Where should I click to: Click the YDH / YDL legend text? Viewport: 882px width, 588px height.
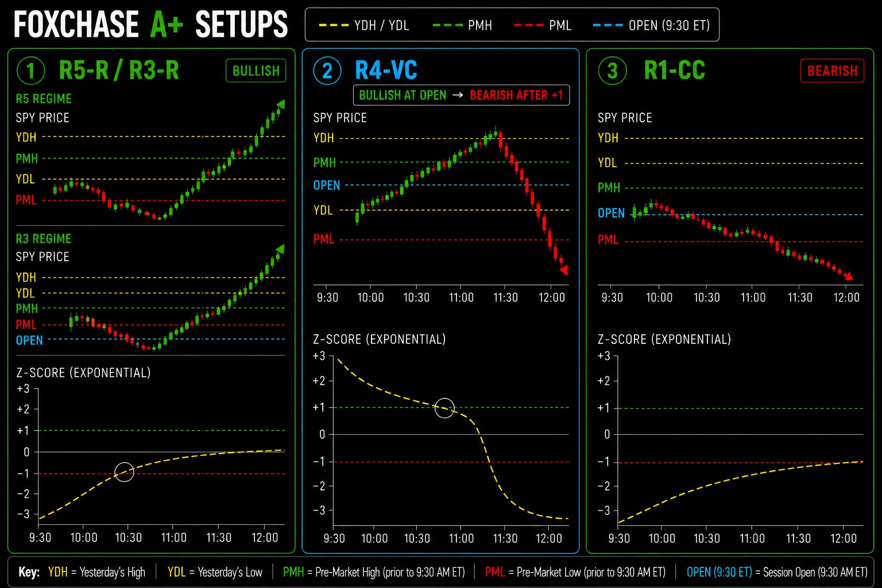[x=382, y=25]
